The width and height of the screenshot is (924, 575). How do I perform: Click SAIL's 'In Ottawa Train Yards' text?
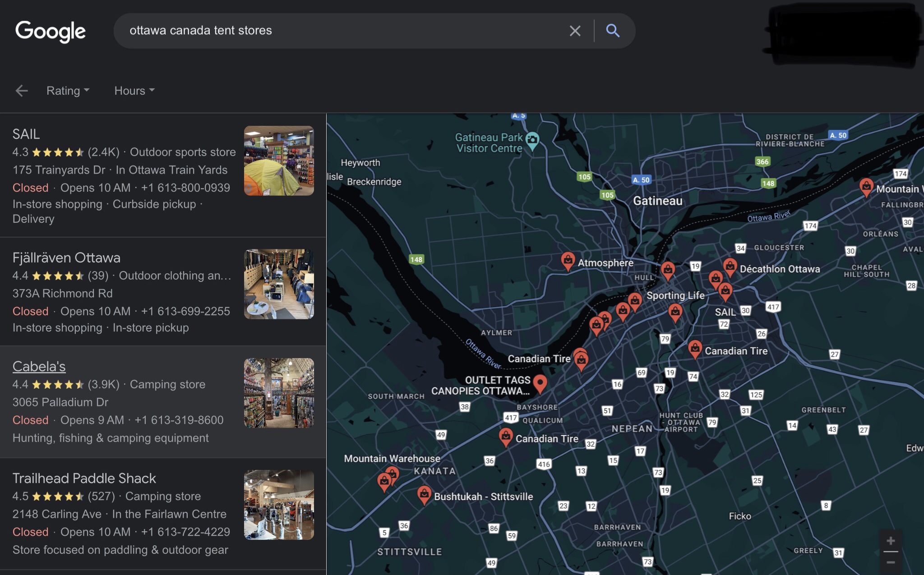171,170
